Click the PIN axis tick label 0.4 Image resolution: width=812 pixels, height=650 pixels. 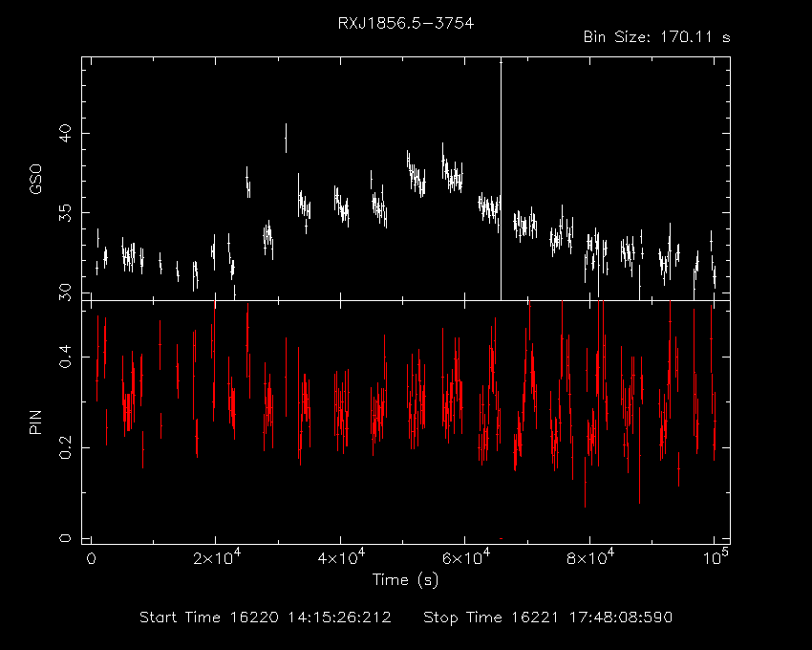pos(65,357)
